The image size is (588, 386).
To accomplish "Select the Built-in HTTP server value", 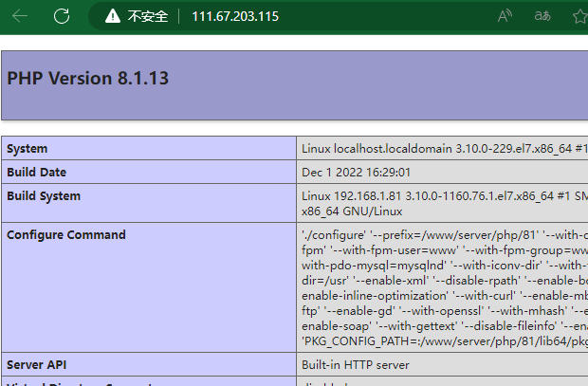I will [355, 364].
